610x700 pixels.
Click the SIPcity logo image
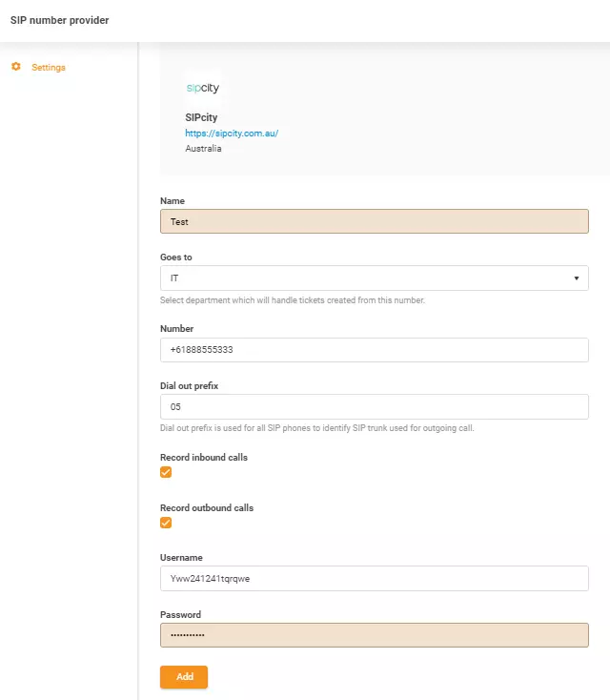point(202,89)
